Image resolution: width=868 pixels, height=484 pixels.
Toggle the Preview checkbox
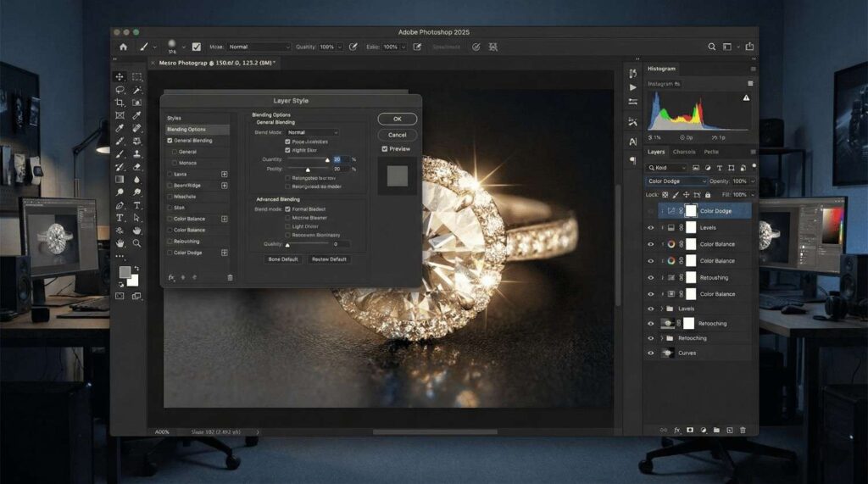[x=385, y=149]
